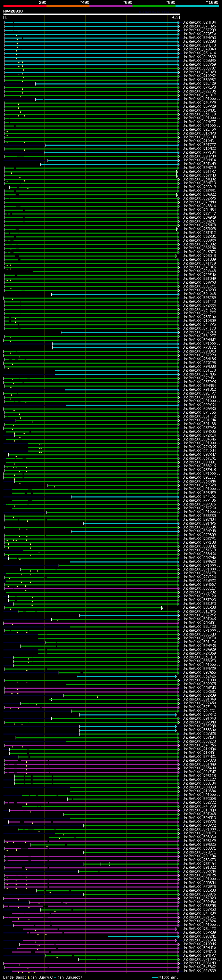The height and width of the screenshot is (980, 222).
Task: Select entry UniRef100_A4FVS9
Action: coord(199,806)
